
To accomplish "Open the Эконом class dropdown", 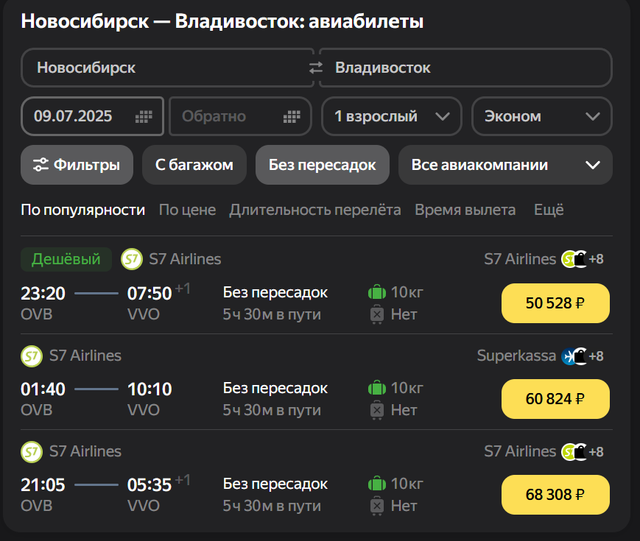I will (x=542, y=116).
